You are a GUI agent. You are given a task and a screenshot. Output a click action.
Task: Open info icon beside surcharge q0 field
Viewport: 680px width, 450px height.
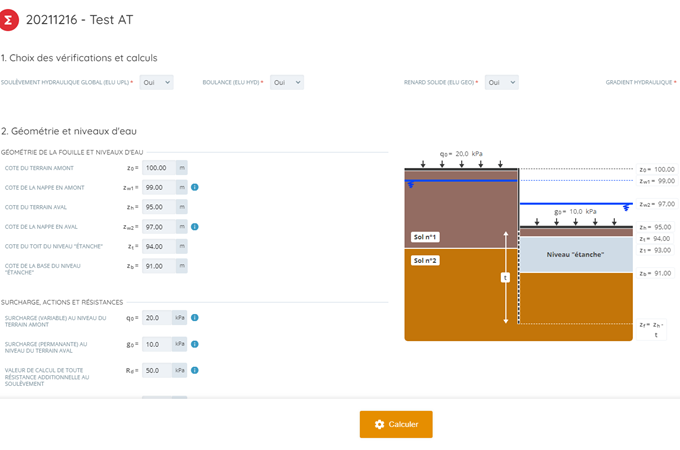(x=195, y=318)
